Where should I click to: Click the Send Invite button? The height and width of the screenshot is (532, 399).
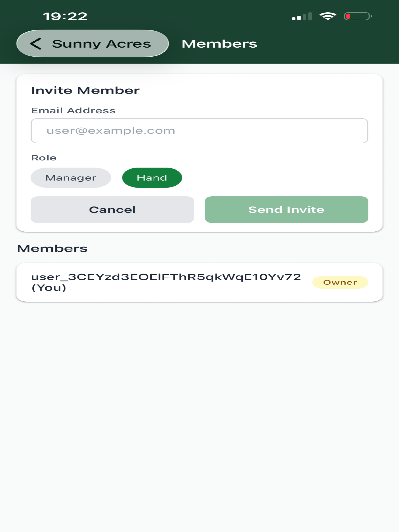coord(286,210)
